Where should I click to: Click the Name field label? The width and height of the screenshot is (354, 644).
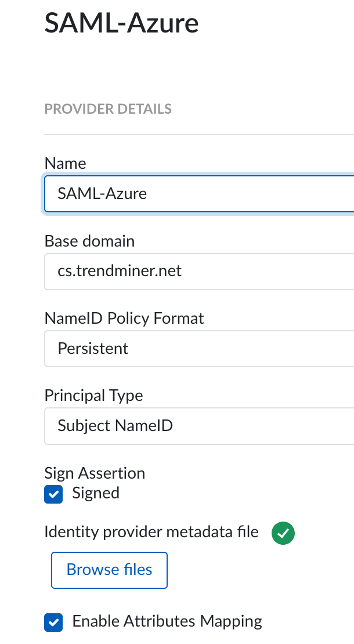click(x=65, y=163)
